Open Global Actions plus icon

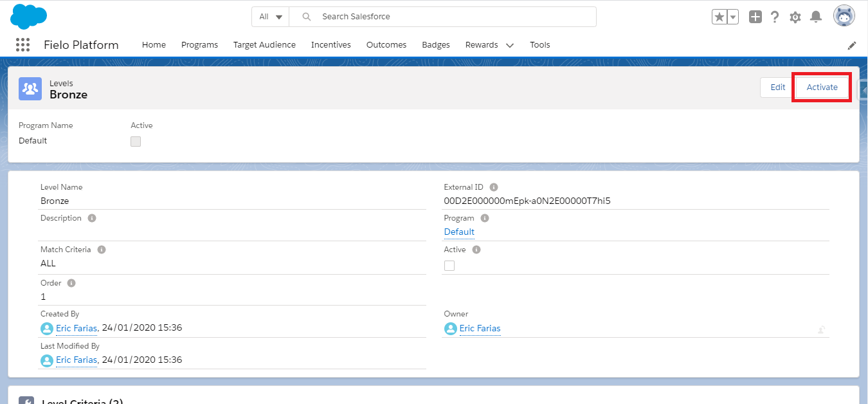click(x=755, y=17)
